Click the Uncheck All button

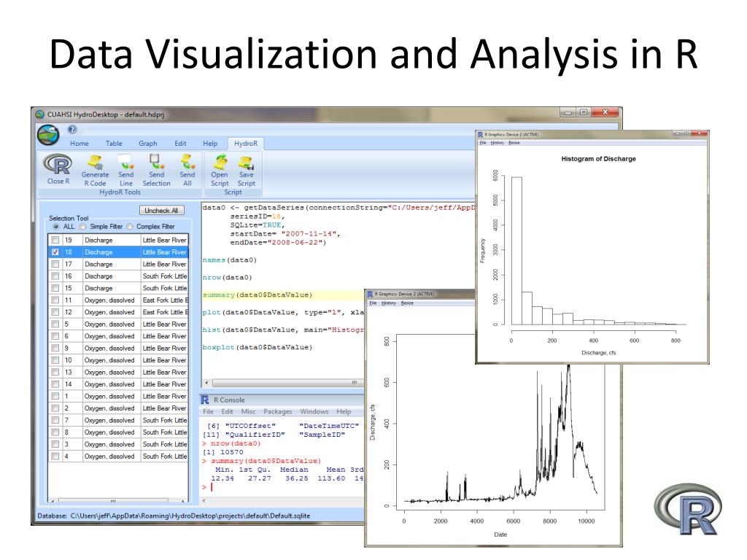(x=161, y=211)
